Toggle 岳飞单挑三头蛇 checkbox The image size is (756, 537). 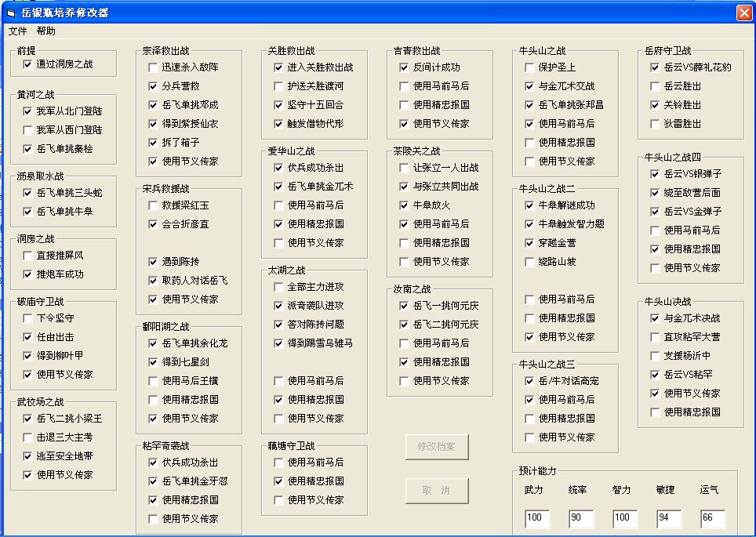coord(27,193)
